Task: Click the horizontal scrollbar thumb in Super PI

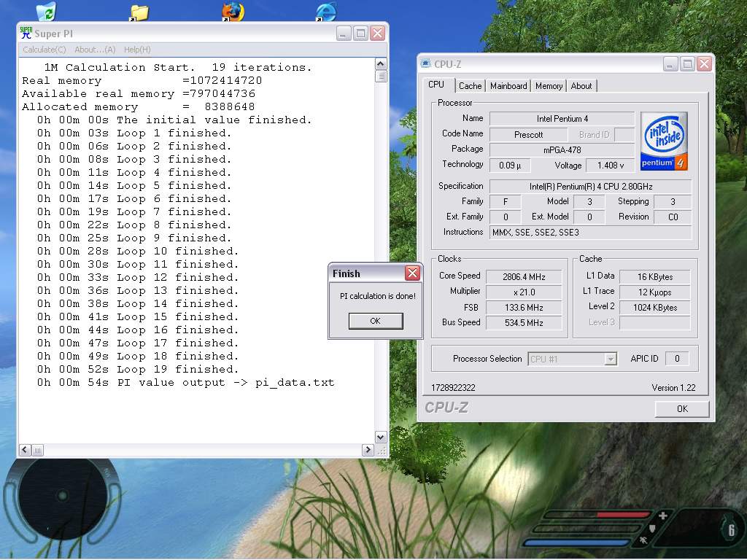Action: [x=38, y=450]
